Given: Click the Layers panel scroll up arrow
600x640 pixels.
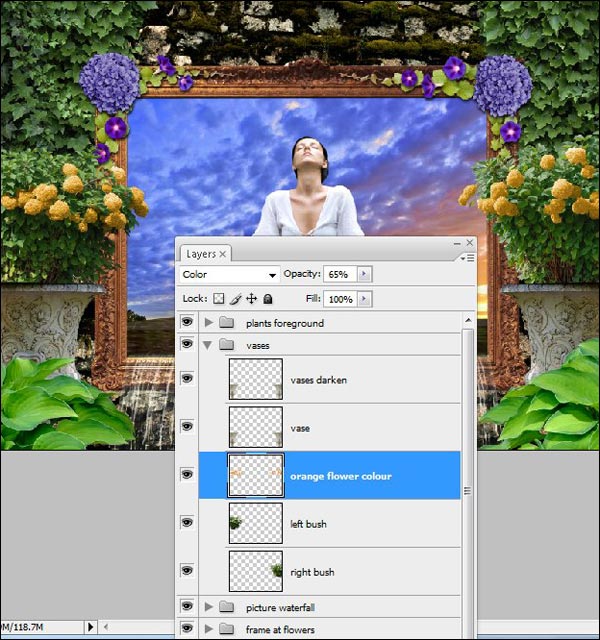Looking at the screenshot, I should [468, 320].
